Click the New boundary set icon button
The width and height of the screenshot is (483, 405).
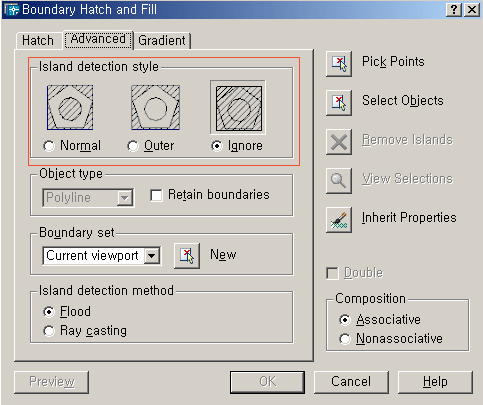coord(187,256)
